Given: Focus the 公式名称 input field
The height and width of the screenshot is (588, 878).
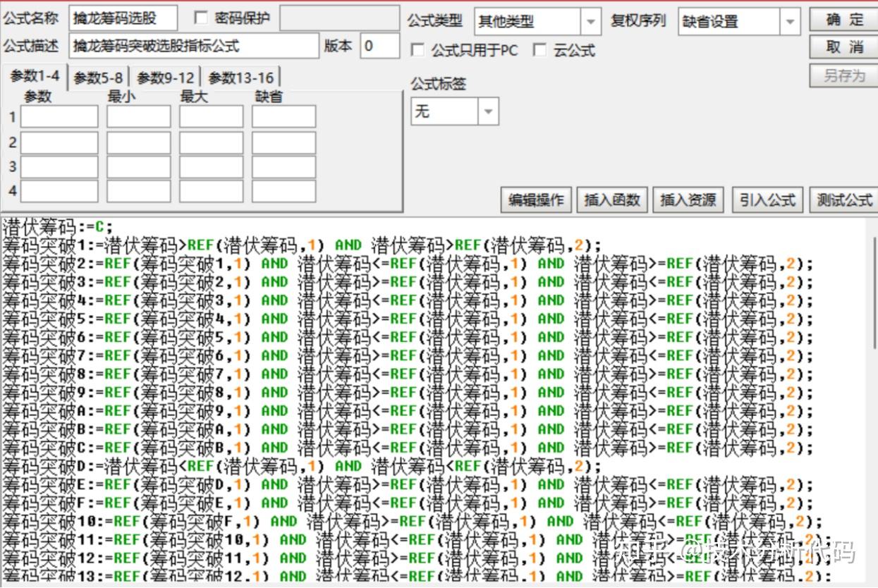Looking at the screenshot, I should 123,19.
